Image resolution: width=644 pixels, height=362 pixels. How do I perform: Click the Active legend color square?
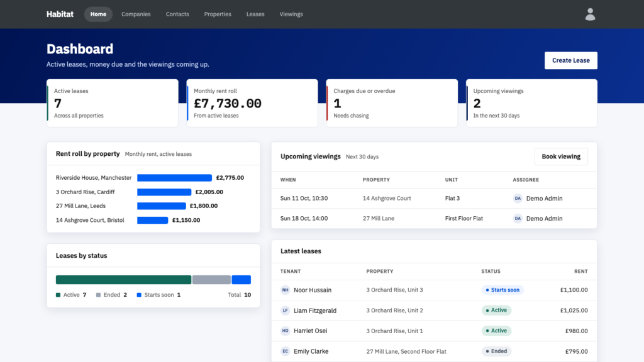58,295
